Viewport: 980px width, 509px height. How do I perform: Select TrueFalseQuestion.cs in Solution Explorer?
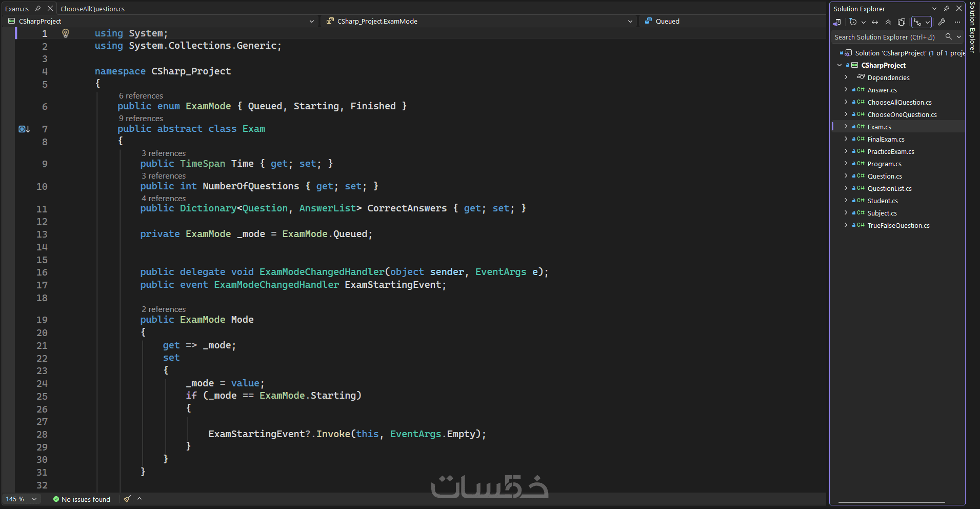tap(898, 225)
